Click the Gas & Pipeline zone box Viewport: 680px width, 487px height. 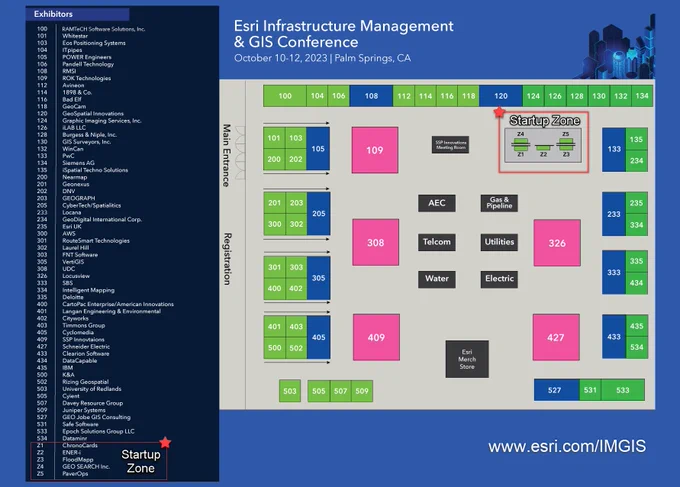click(499, 203)
